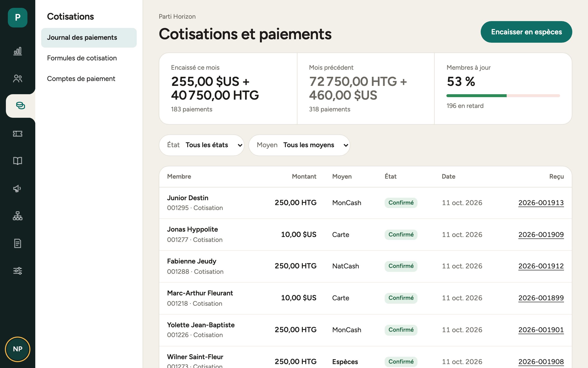Image resolution: width=588 pixels, height=368 pixels.
Task: Open receipt 2026-001908
Action: click(x=541, y=362)
